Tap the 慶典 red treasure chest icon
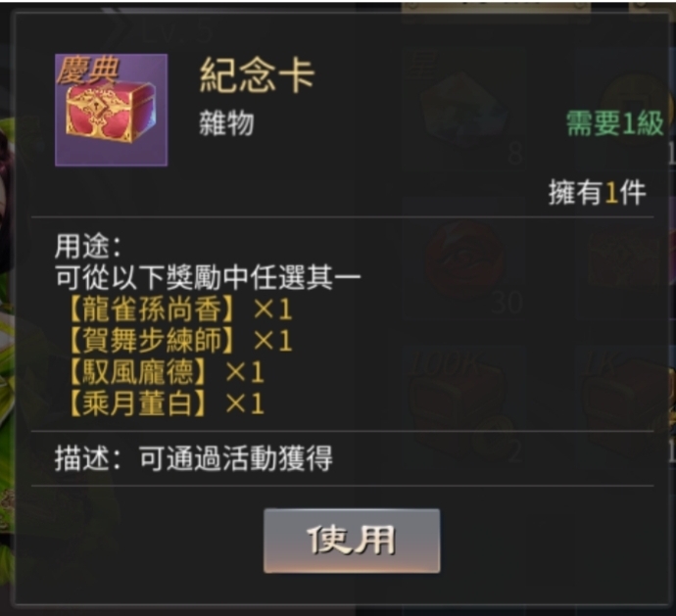Image resolution: width=676 pixels, height=616 pixels. [112, 110]
